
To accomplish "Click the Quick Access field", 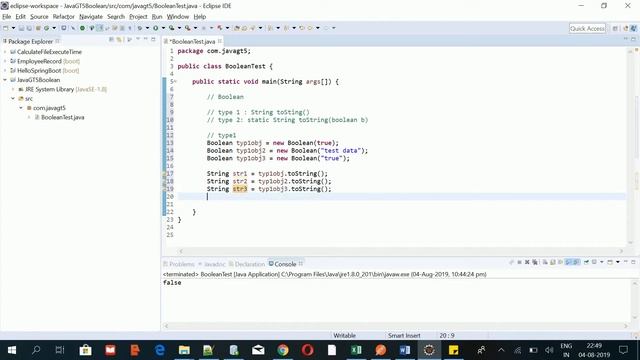I will pyautogui.click(x=587, y=28).
